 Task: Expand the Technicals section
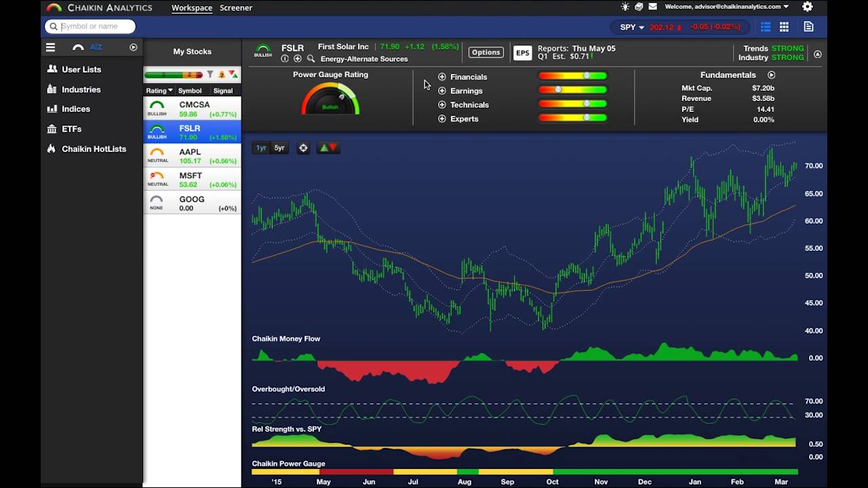pyautogui.click(x=442, y=105)
